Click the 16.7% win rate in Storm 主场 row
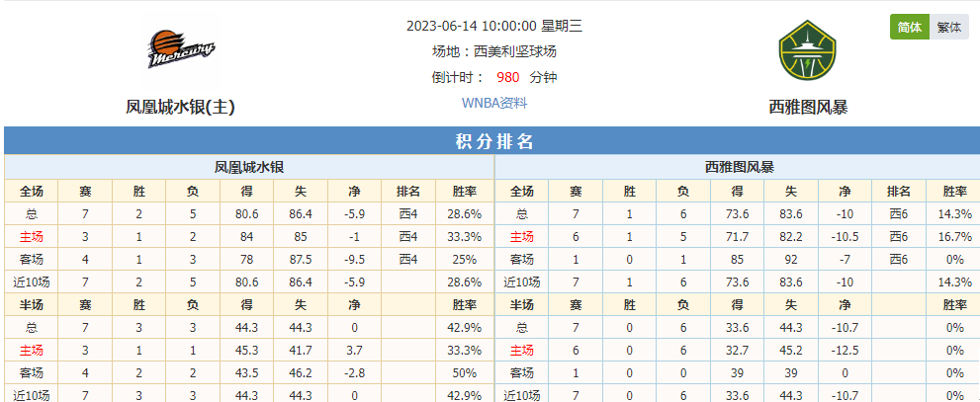980x402 pixels. pos(954,237)
